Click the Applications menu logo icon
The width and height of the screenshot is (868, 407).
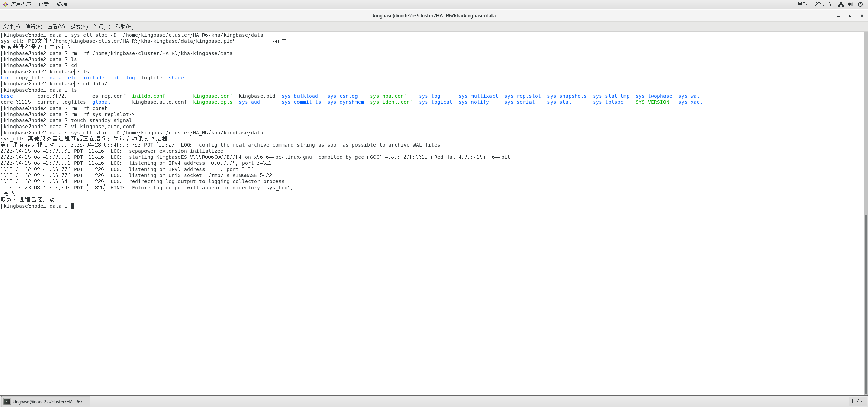tap(5, 4)
